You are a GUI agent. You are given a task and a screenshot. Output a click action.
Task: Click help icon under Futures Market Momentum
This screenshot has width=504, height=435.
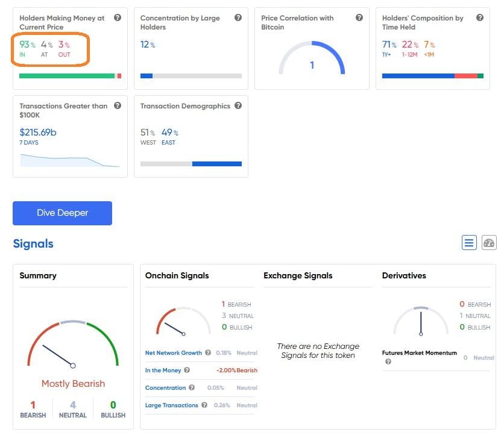388,361
